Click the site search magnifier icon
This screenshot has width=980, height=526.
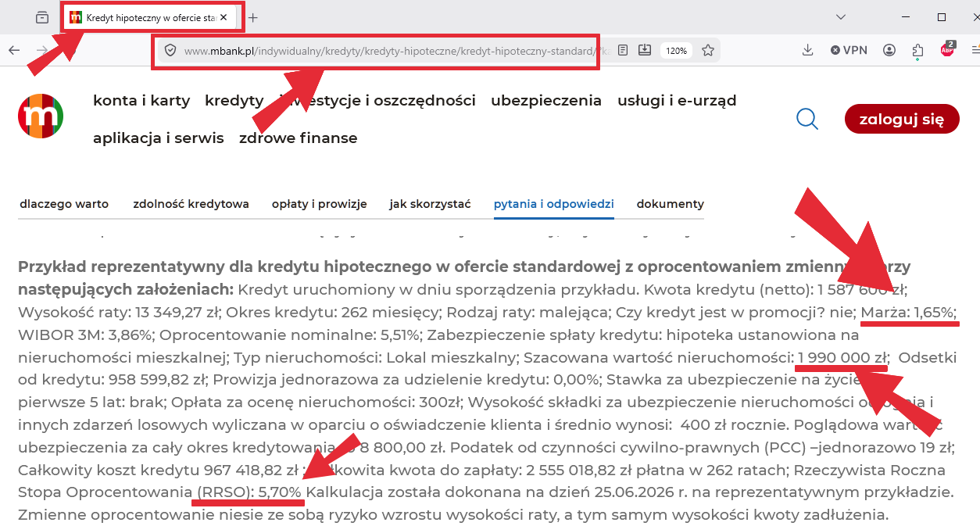click(807, 119)
